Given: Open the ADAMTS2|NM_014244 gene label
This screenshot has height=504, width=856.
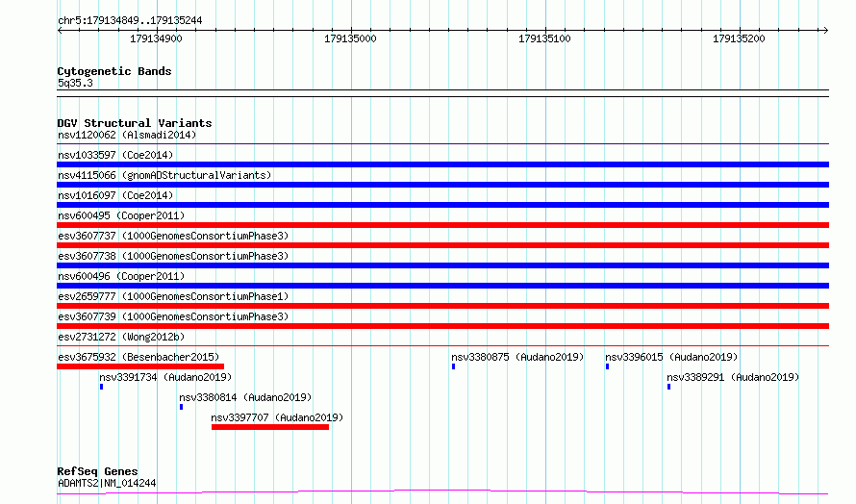Looking at the screenshot, I should [107, 483].
